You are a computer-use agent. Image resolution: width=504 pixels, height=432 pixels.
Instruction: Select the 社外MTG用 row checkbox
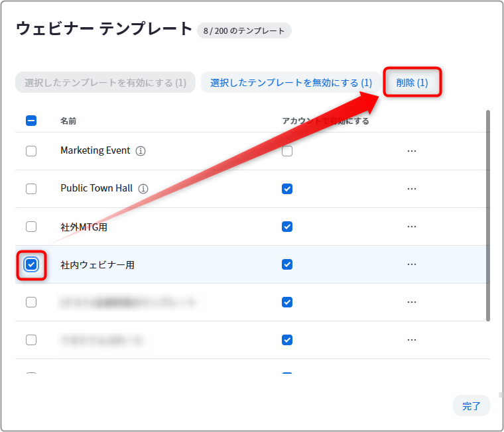31,227
